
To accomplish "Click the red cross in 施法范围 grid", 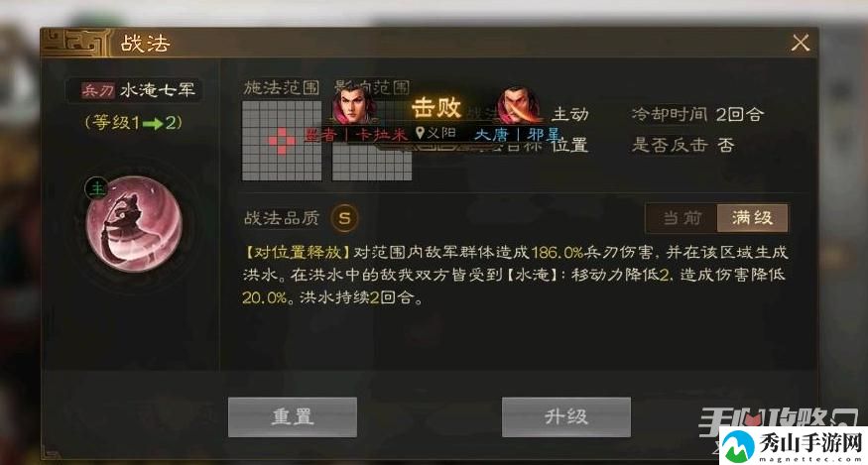I will (282, 141).
